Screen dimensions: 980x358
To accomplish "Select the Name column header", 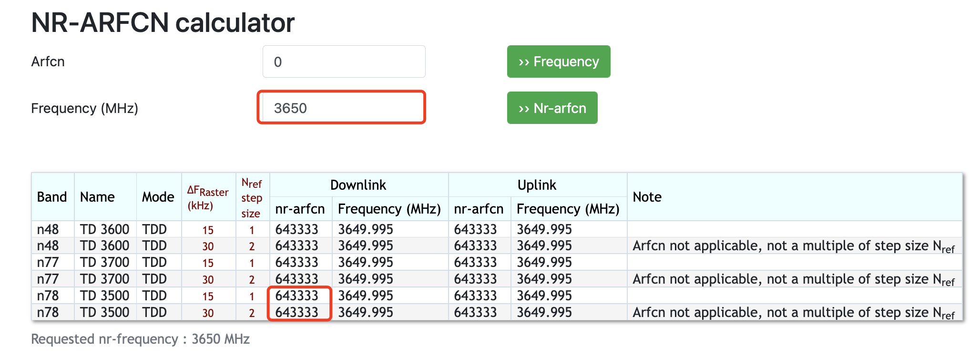I will (x=97, y=197).
